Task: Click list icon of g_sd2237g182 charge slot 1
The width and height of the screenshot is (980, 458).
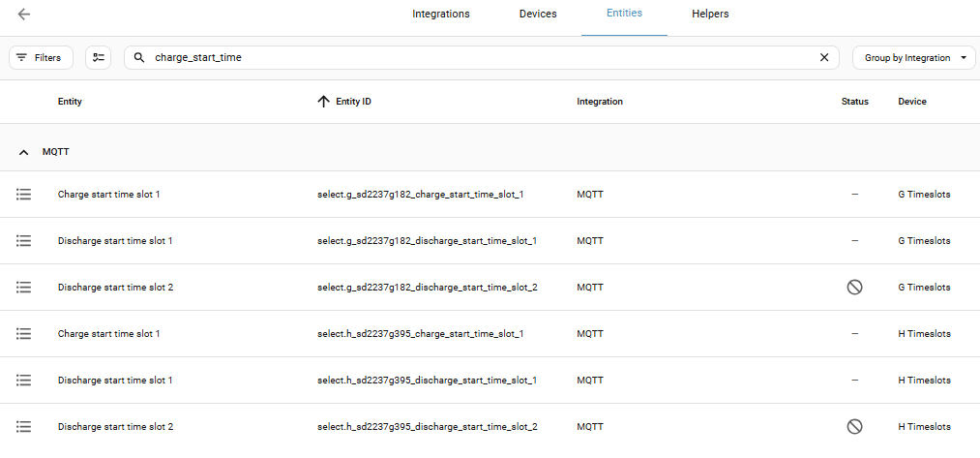Action: [x=24, y=195]
